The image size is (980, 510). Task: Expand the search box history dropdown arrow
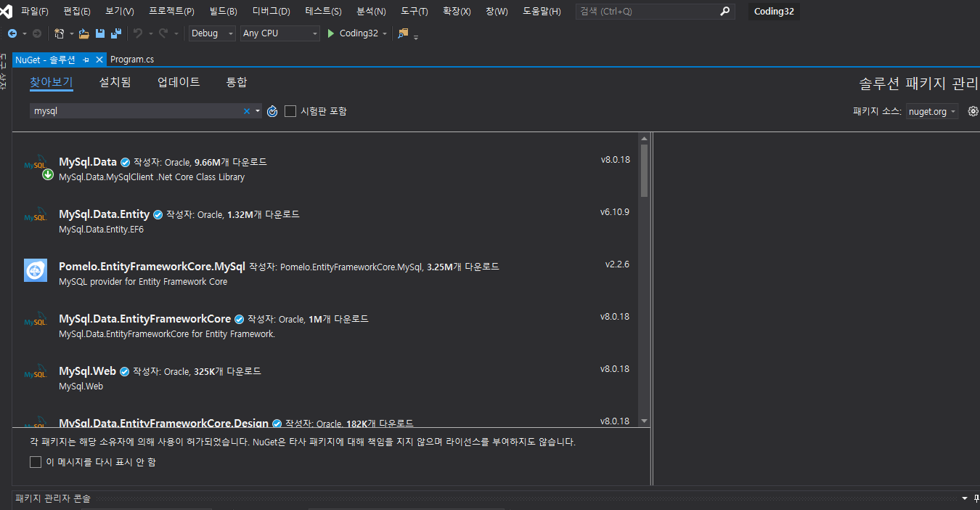click(258, 111)
